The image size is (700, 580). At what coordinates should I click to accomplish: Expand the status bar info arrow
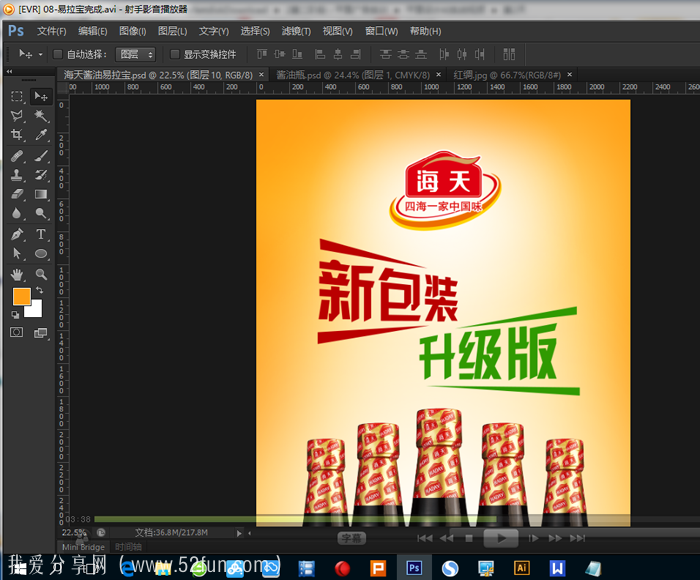coord(239,533)
